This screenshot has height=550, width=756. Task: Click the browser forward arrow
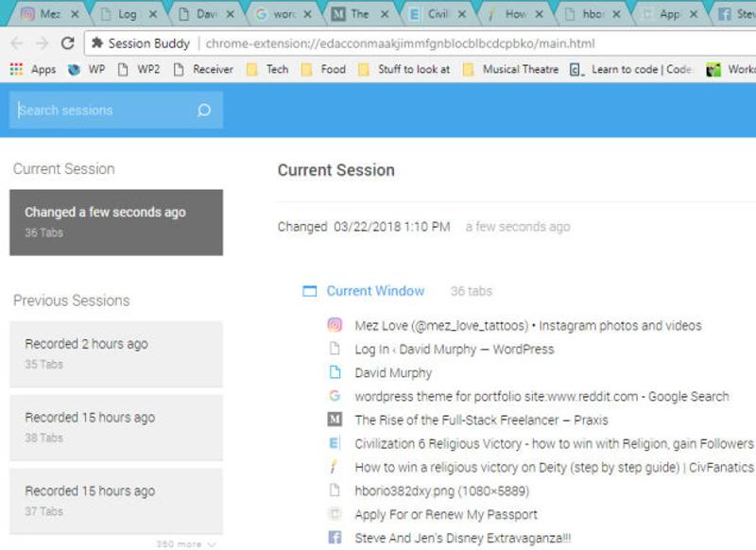click(43, 43)
